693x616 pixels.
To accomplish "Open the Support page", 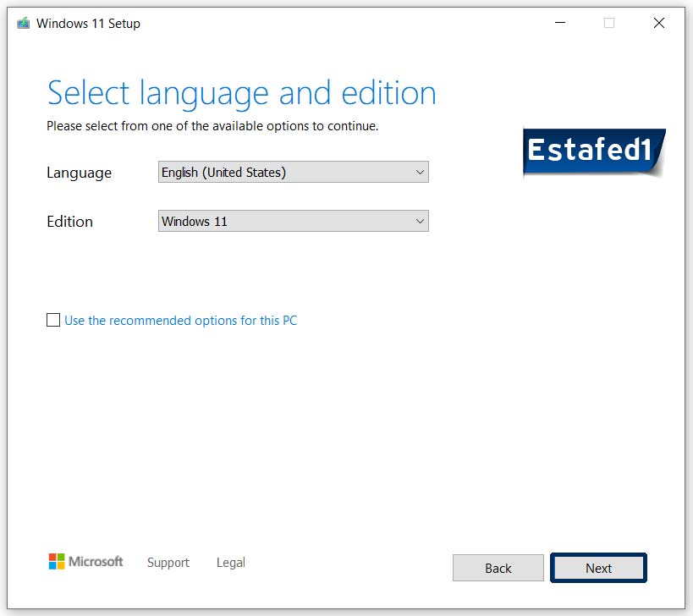I will [x=168, y=562].
